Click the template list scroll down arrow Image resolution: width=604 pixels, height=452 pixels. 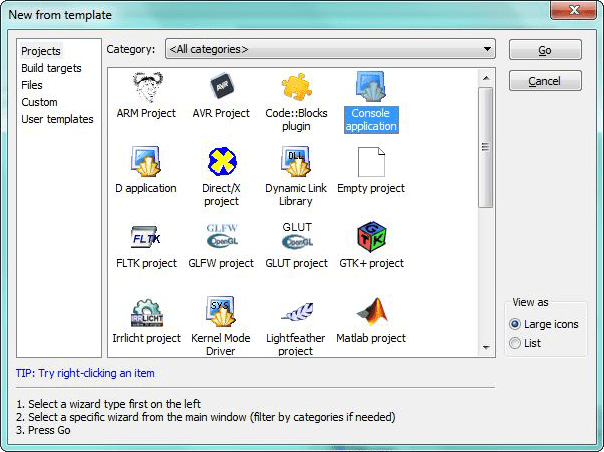486,348
